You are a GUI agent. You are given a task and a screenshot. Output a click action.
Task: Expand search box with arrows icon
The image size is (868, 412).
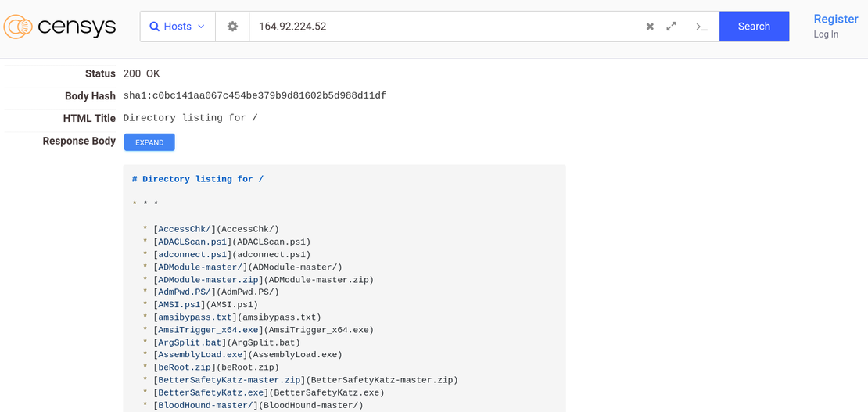click(671, 27)
